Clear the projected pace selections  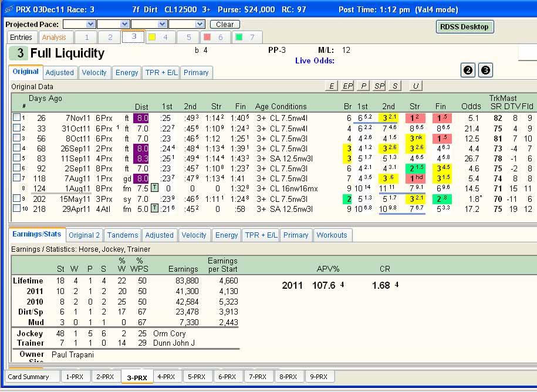click(225, 24)
